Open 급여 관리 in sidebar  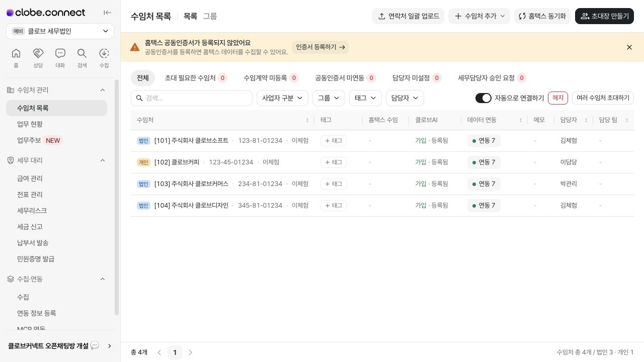point(56,178)
